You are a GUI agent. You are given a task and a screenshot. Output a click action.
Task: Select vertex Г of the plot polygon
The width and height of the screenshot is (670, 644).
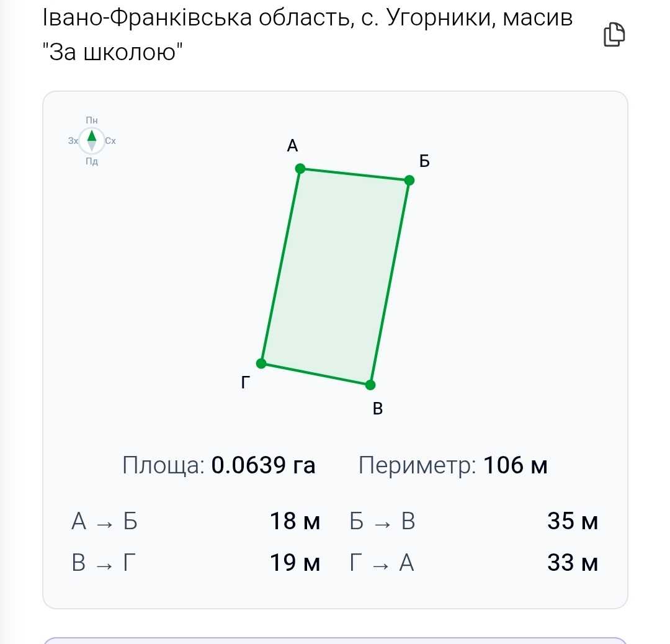pyautogui.click(x=261, y=363)
